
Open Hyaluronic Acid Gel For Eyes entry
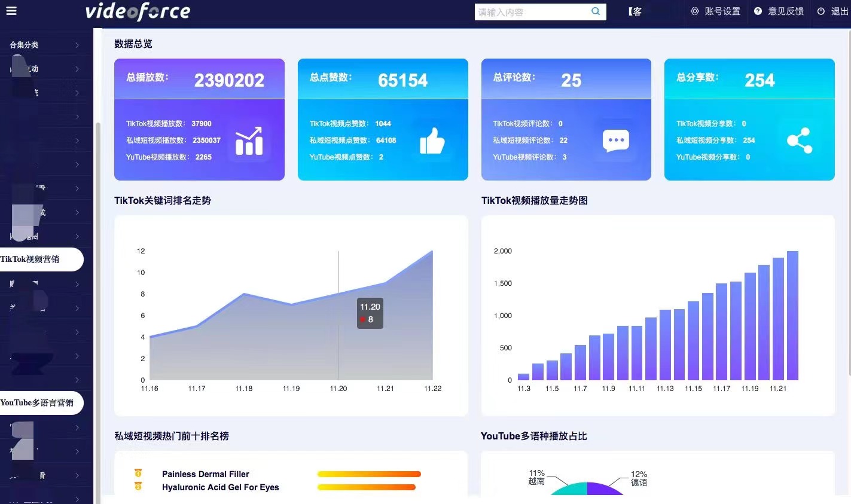pyautogui.click(x=221, y=487)
